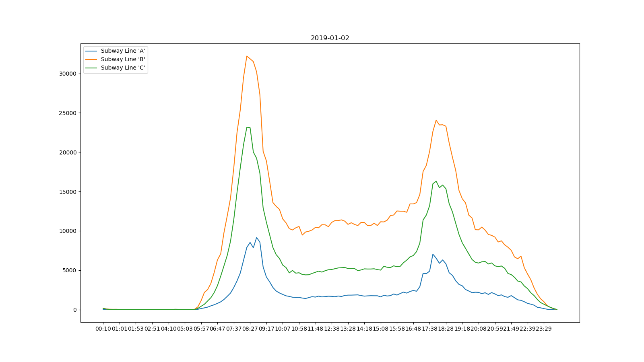Click y-axis label 15000
The height and width of the screenshot is (362, 644).
point(68,192)
